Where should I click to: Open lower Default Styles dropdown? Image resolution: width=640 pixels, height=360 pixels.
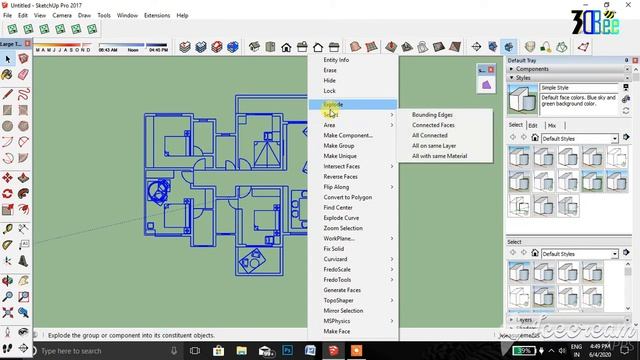614,254
